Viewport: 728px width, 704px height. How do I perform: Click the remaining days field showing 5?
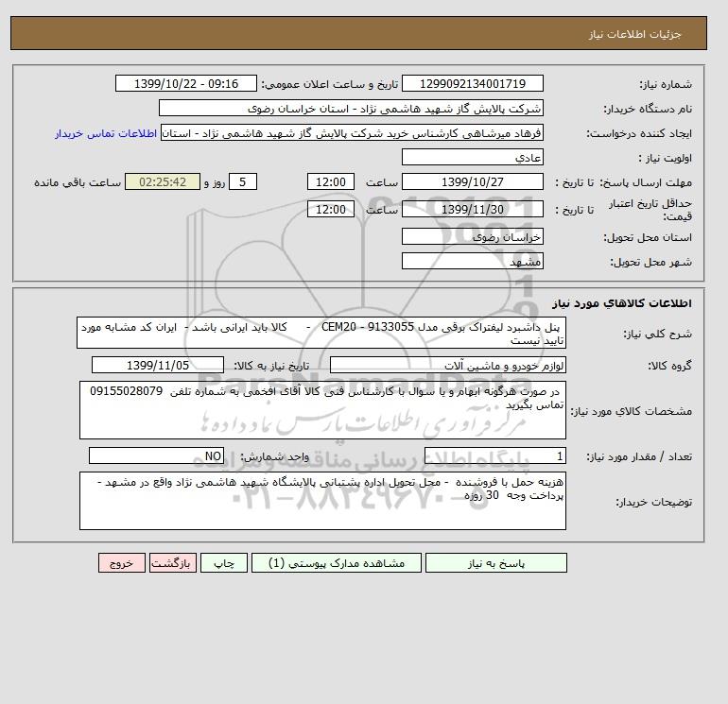pos(243,182)
